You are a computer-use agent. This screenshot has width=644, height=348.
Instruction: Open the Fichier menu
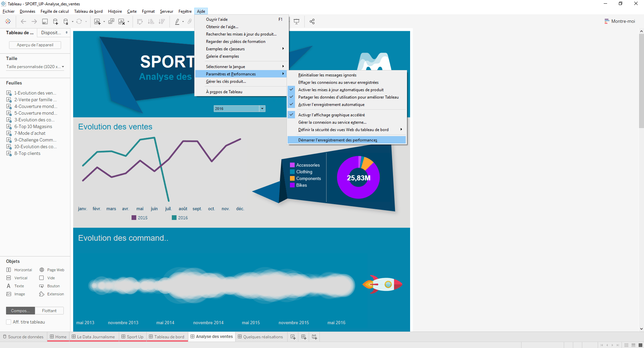tap(8, 11)
